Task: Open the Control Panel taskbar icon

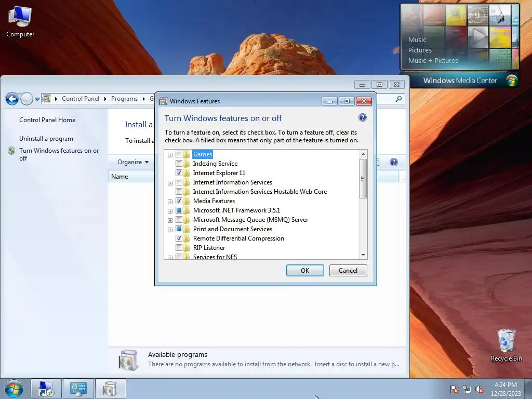Action: tap(78, 389)
